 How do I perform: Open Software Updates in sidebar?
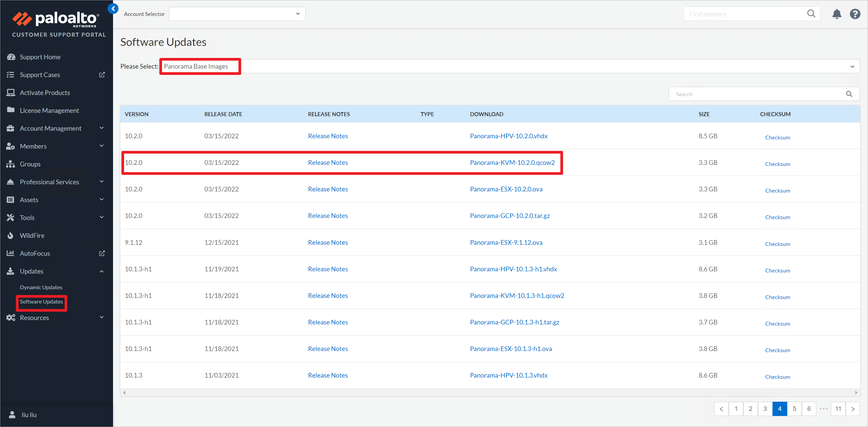click(x=41, y=301)
